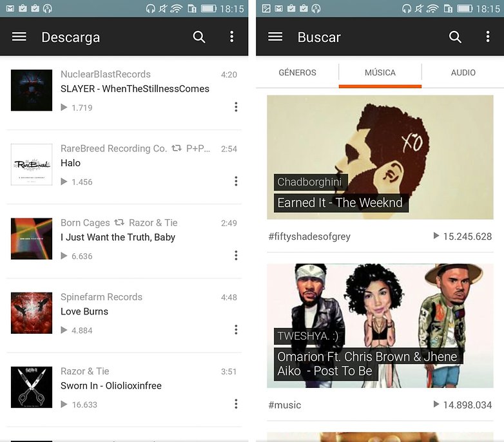Viewport: 504px width, 442px height.
Task: Select title 'SLAYER - WhenTheStillnessComes'
Action: pyautogui.click(x=135, y=89)
